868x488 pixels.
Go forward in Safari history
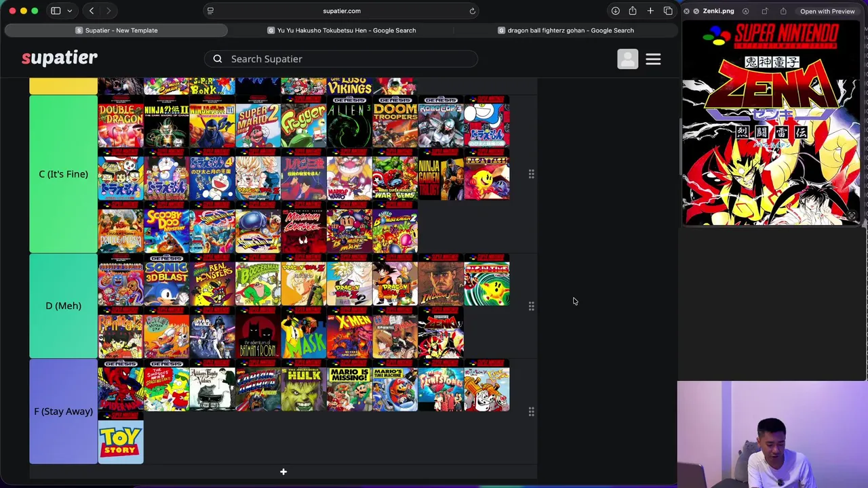point(108,11)
